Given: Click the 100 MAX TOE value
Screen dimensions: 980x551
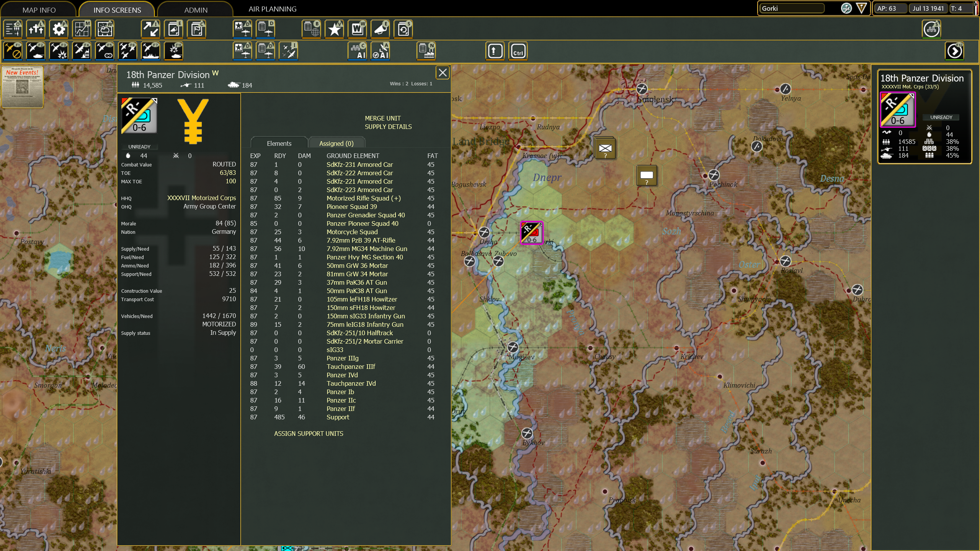Looking at the screenshot, I should tap(230, 181).
